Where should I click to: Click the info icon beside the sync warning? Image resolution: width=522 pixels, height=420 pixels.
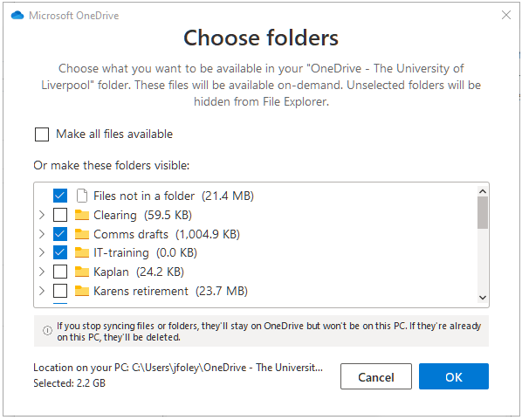click(x=47, y=330)
